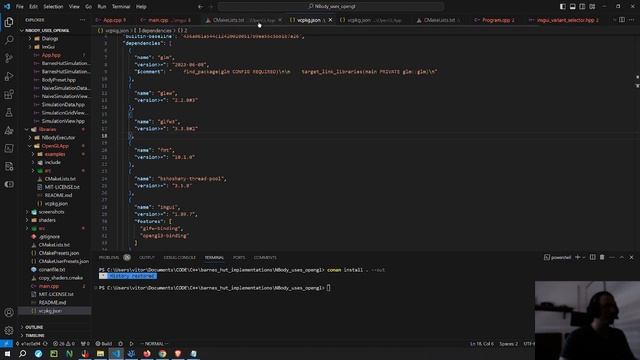Open the Terminal menu

point(121,7)
